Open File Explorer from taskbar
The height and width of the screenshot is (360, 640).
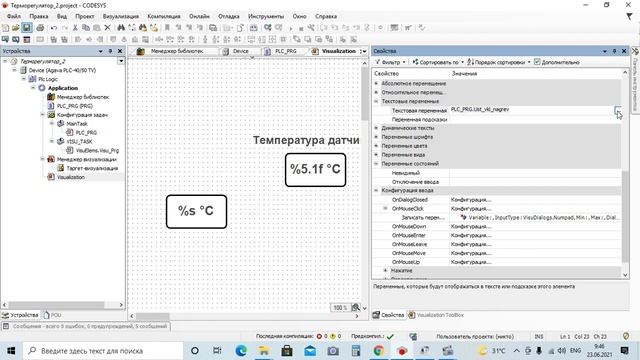click(264, 351)
